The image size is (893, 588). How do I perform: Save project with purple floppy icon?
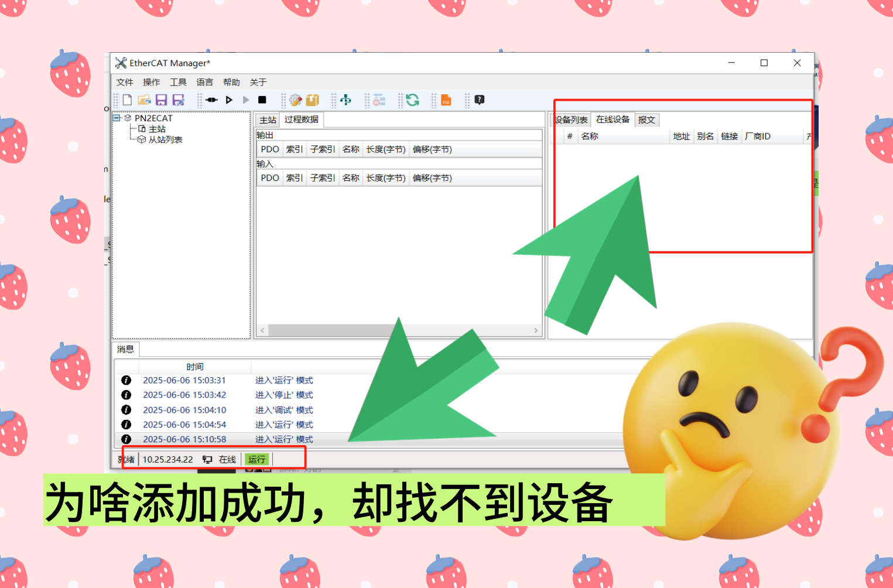coord(161,100)
